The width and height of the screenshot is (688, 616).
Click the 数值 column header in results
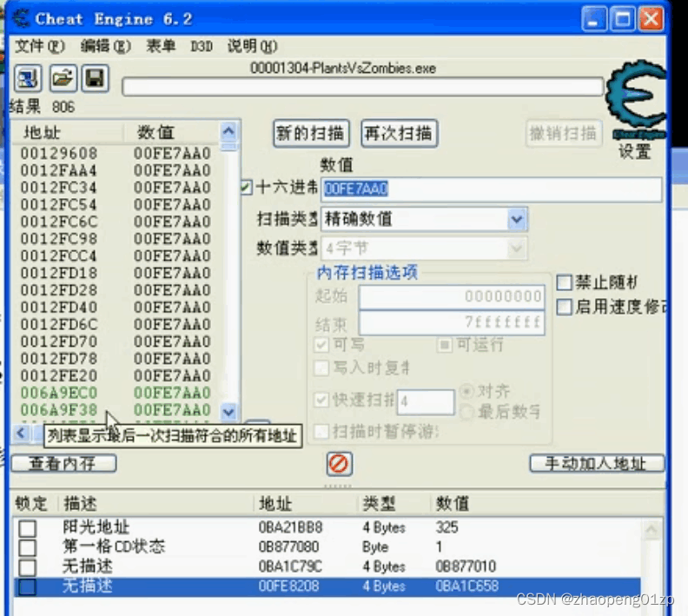(155, 132)
